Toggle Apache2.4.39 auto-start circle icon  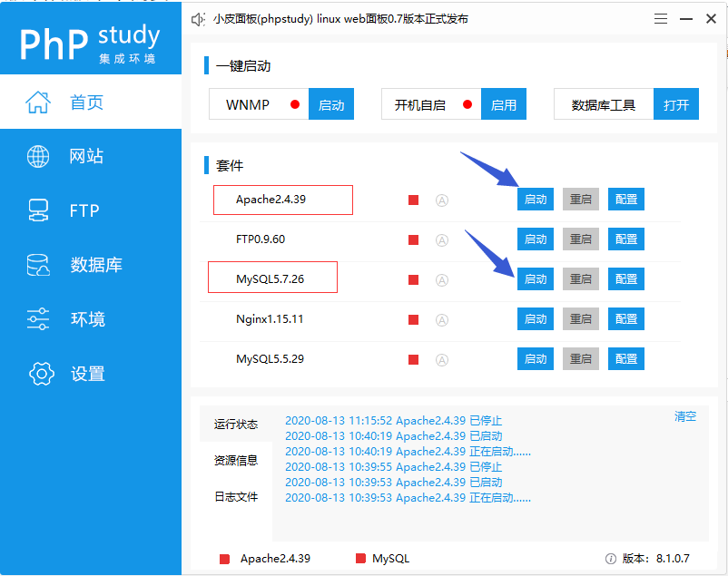(442, 200)
